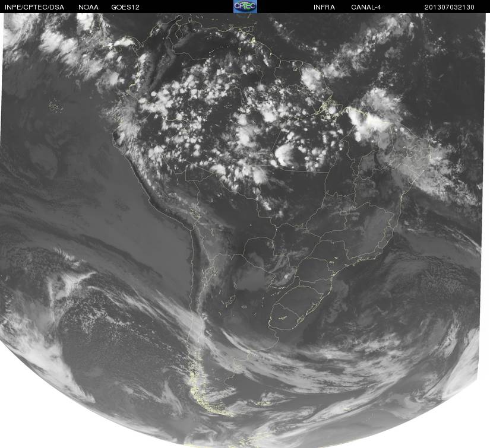Viewport: 490px width, 448px height.
Task: Click the CPTEC logo in header
Action: [x=245, y=7]
